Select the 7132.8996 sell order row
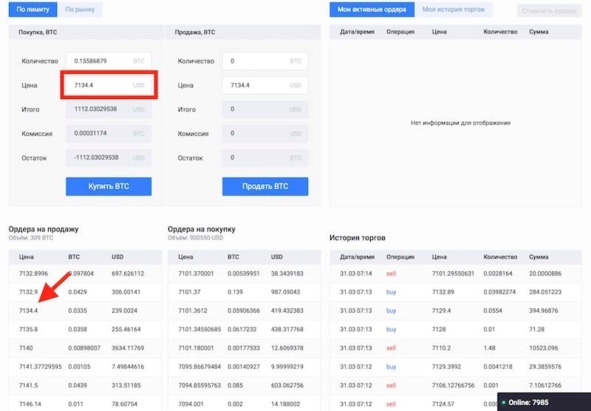Image resolution: width=591 pixels, height=411 pixels. tap(85, 273)
